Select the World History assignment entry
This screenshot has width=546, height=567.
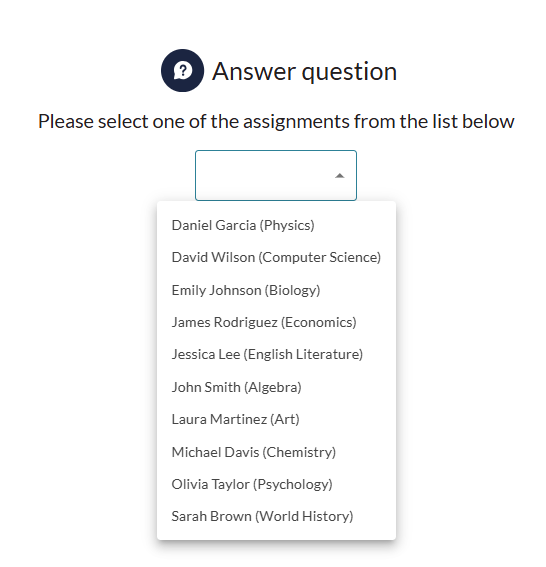coord(276,516)
